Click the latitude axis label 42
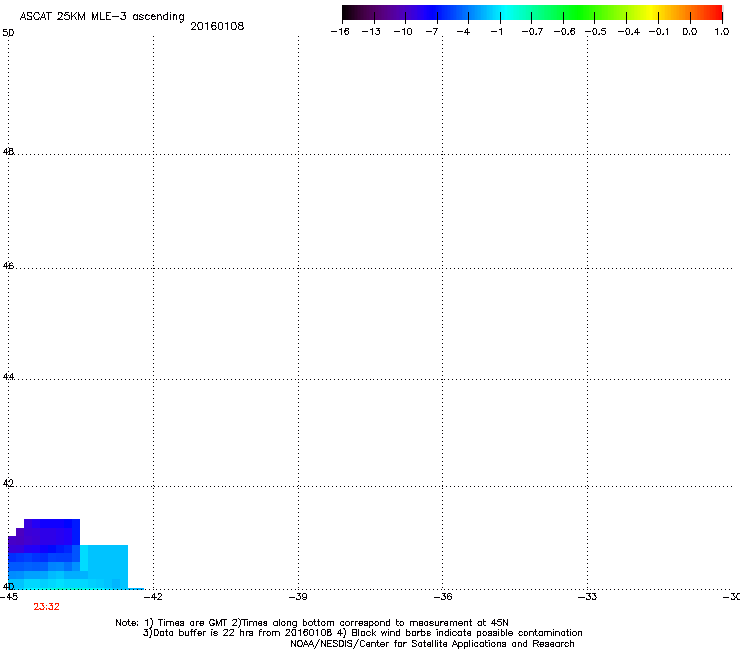This screenshot has width=740, height=650. click(8, 484)
